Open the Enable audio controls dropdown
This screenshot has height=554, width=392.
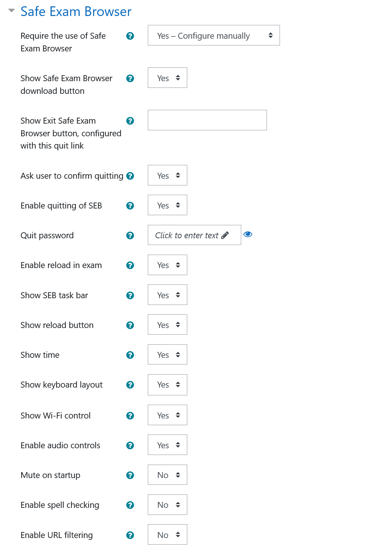(x=167, y=445)
